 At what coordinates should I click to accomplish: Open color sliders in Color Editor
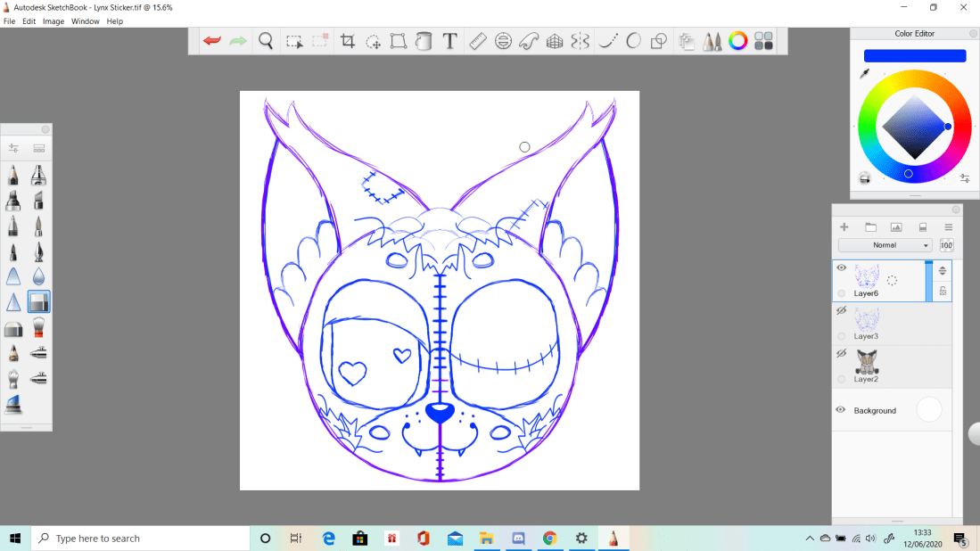(x=965, y=178)
